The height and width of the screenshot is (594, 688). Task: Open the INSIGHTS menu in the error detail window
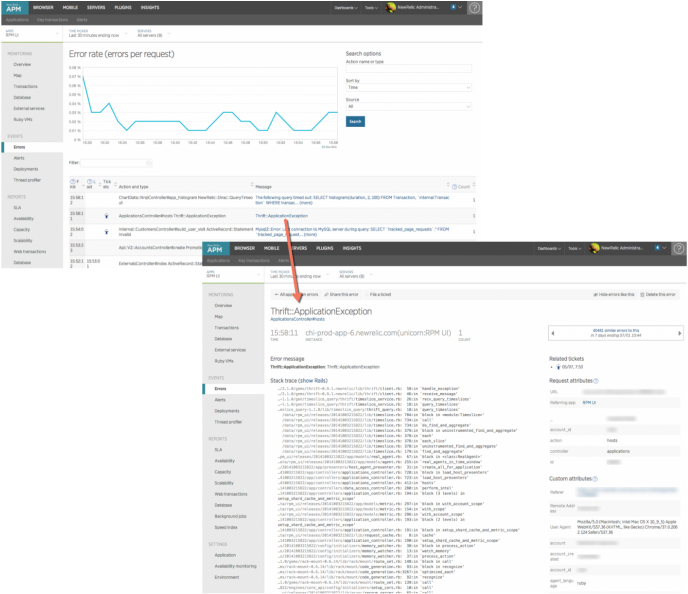tap(352, 248)
